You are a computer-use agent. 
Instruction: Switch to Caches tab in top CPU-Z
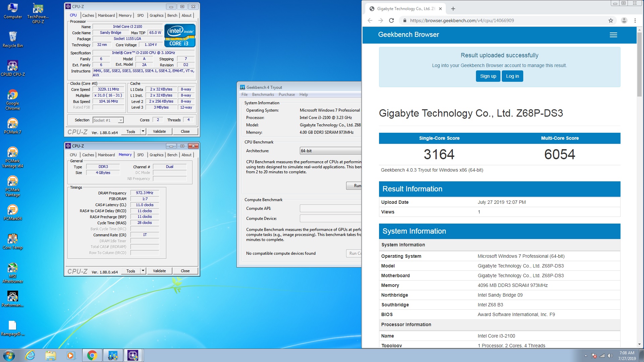tap(88, 15)
